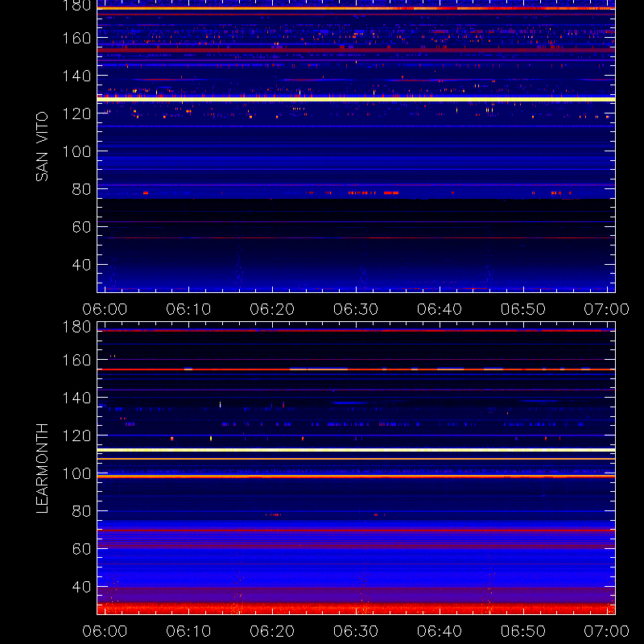Select the 80 tick label on Learmonth plot
This screenshot has width=644, height=644.
click(81, 511)
